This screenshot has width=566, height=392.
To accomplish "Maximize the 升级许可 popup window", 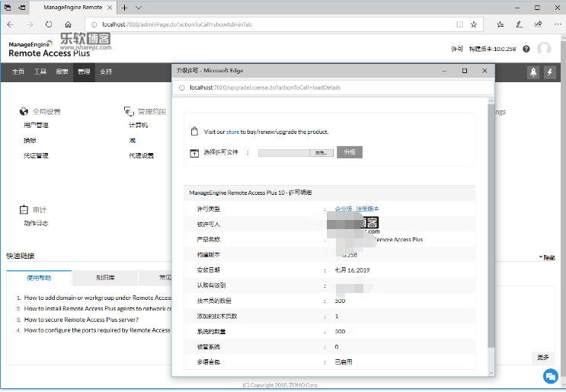I will (x=465, y=71).
